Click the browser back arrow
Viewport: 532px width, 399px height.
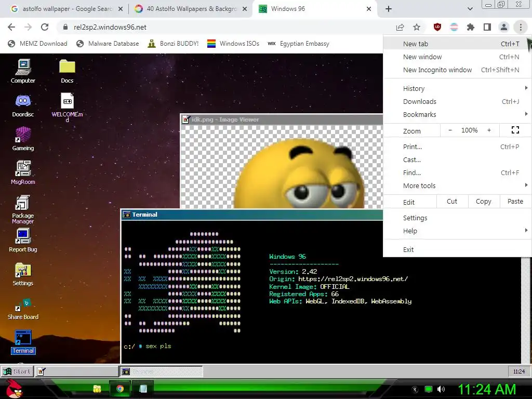pos(11,27)
